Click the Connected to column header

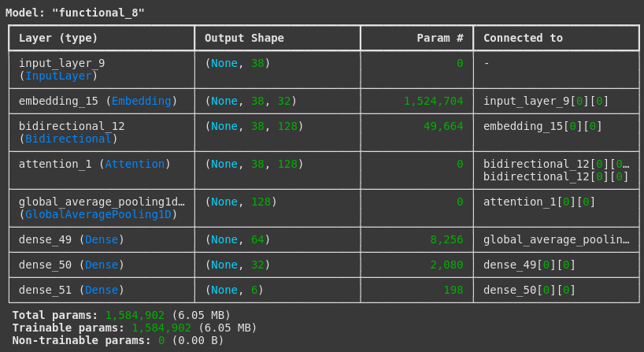[523, 39]
